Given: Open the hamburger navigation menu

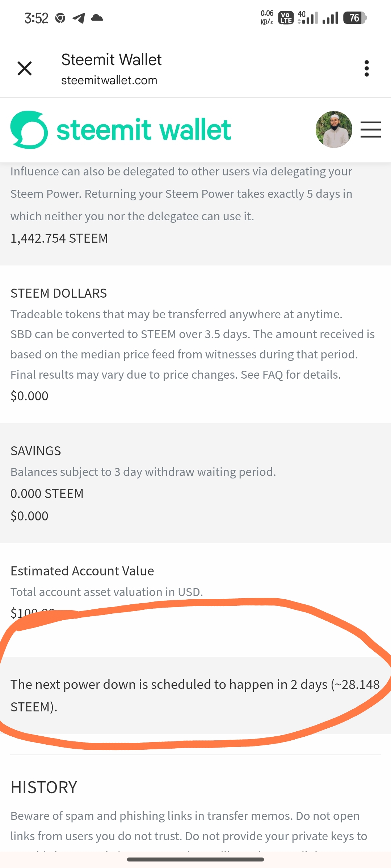Looking at the screenshot, I should coord(370,130).
